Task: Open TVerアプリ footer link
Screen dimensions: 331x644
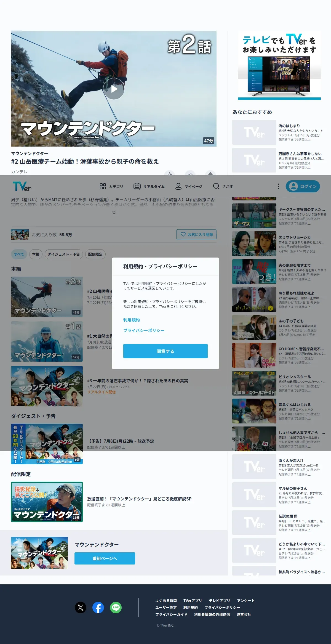Action: click(193, 601)
